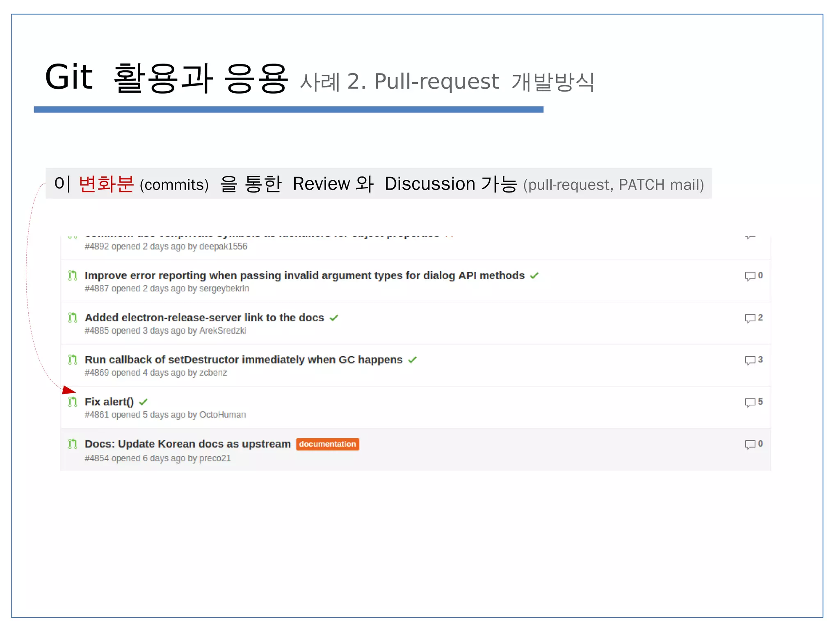Open author 'preco21' on pull request #4854
This screenshot has width=840, height=630.
pyautogui.click(x=215, y=458)
